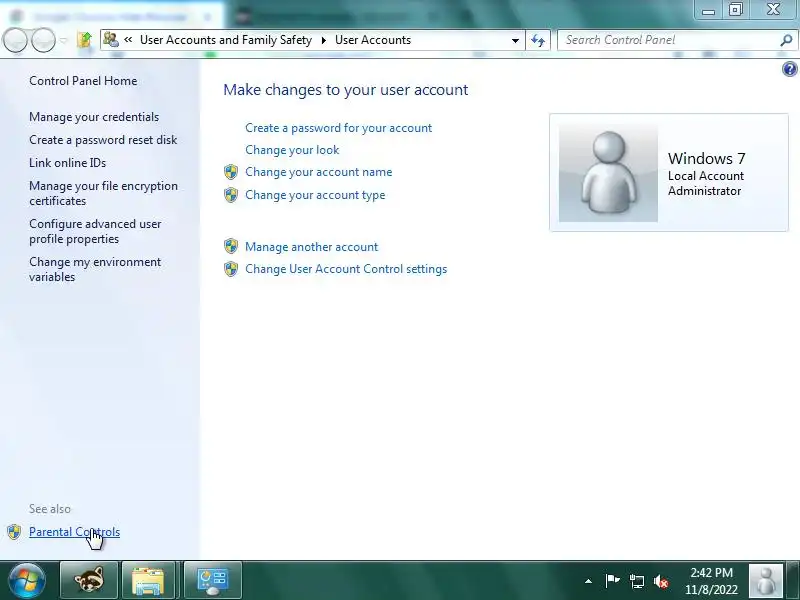Viewport: 800px width, 600px height.
Task: Open Configure advanced user profile properties
Action: pos(95,231)
